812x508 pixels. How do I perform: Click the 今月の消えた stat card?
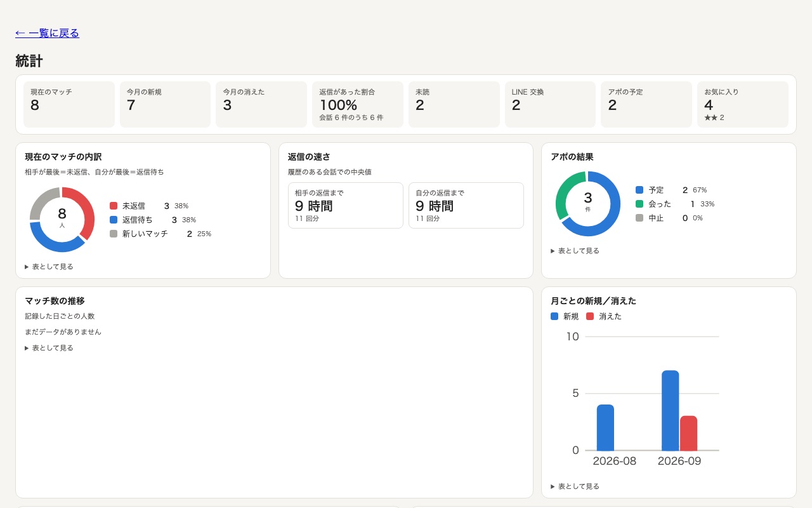[x=261, y=104]
